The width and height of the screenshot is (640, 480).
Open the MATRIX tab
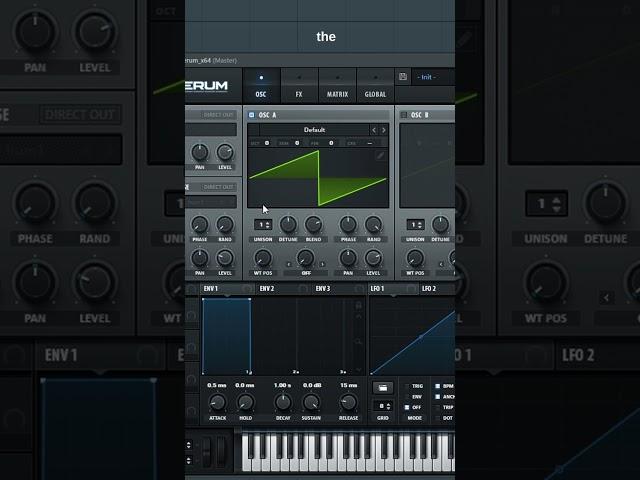337,85
